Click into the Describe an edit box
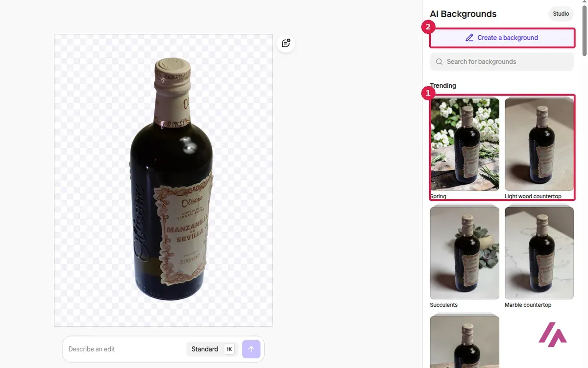This screenshot has height=368, width=588. click(125, 349)
